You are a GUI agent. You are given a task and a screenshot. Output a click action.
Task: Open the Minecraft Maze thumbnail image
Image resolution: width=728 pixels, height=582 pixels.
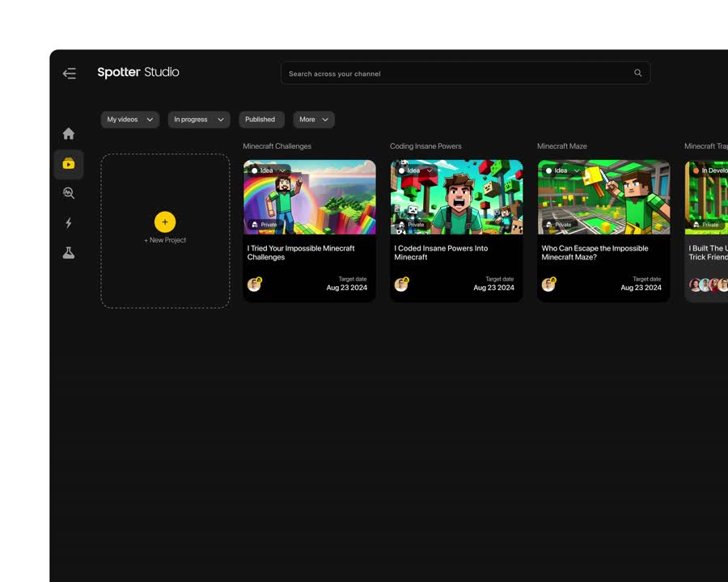pos(604,197)
